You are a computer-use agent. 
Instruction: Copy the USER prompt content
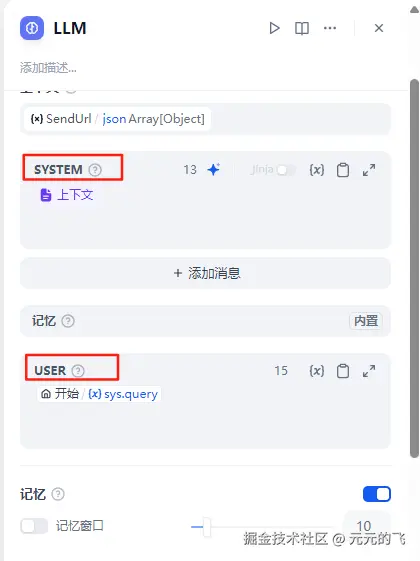click(343, 371)
